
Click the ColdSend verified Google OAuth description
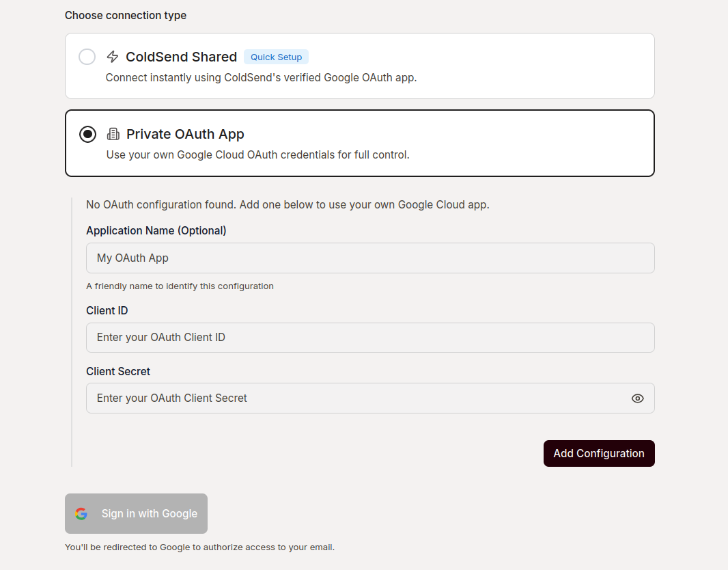261,78
